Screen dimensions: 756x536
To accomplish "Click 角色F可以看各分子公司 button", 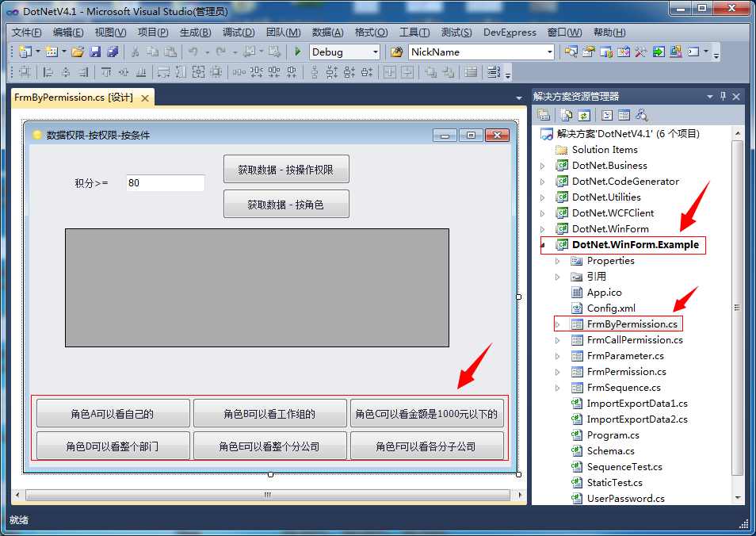I will [x=426, y=446].
